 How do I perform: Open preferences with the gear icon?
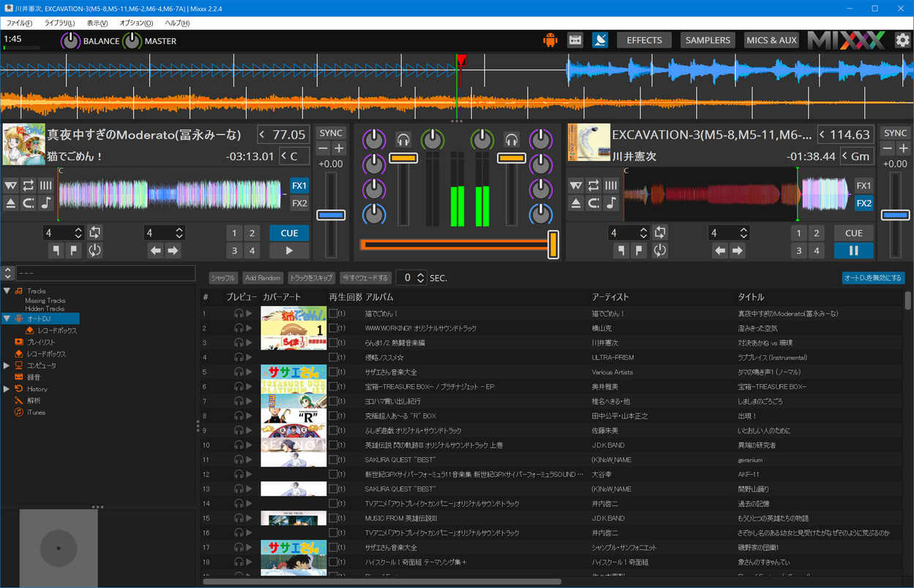[x=902, y=40]
